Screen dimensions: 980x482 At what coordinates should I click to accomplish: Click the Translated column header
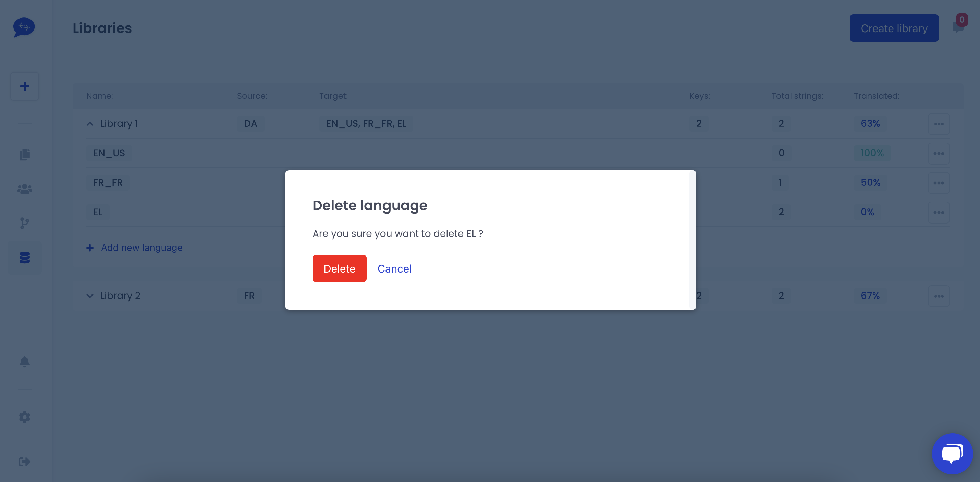pos(877,96)
